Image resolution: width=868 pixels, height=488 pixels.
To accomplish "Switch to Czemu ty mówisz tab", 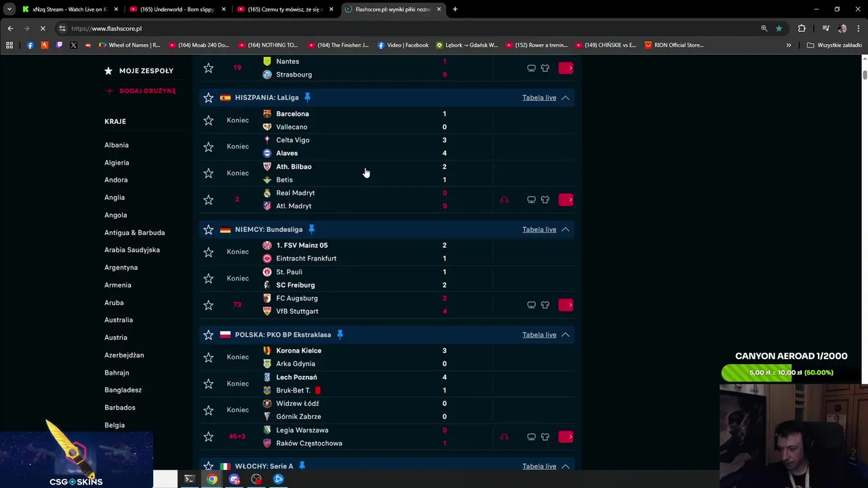I will (284, 9).
